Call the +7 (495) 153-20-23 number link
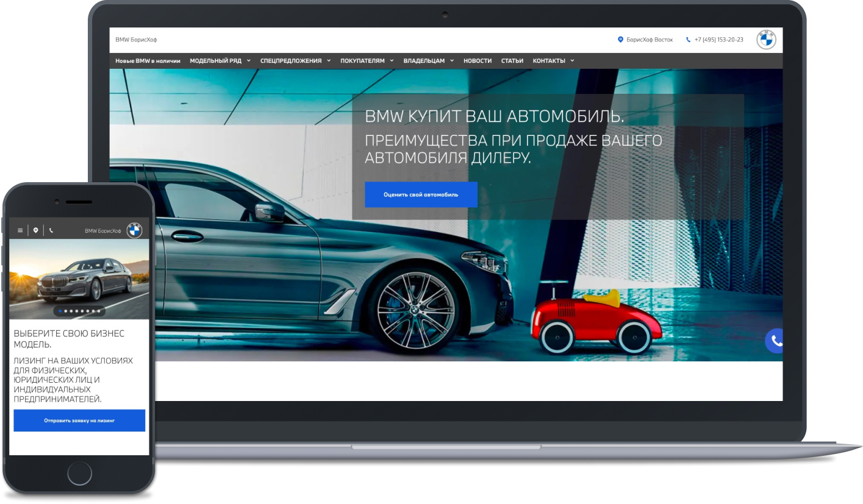 click(718, 40)
